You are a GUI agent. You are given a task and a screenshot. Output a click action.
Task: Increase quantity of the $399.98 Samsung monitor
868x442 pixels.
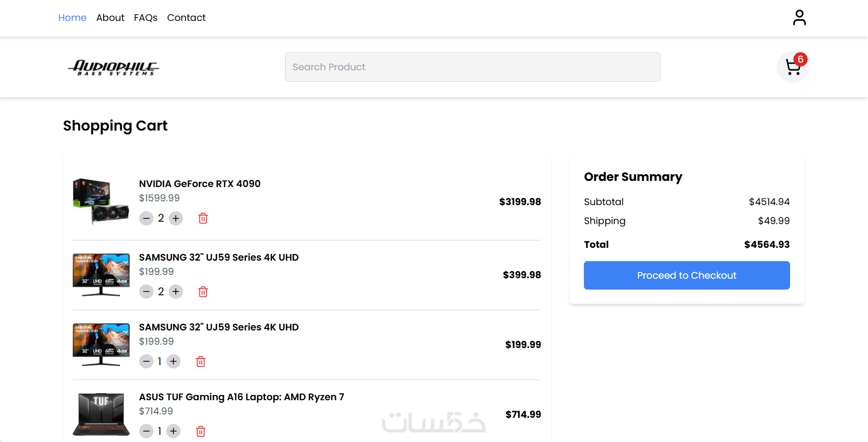[176, 292]
